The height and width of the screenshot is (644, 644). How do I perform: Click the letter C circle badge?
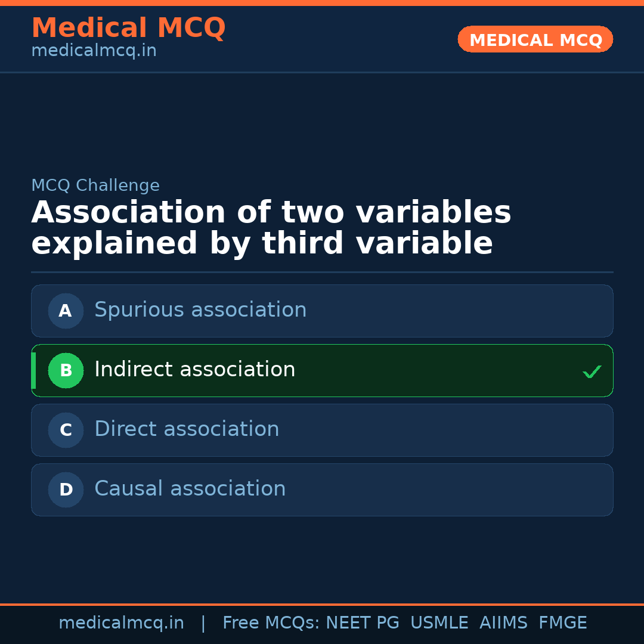point(66,430)
